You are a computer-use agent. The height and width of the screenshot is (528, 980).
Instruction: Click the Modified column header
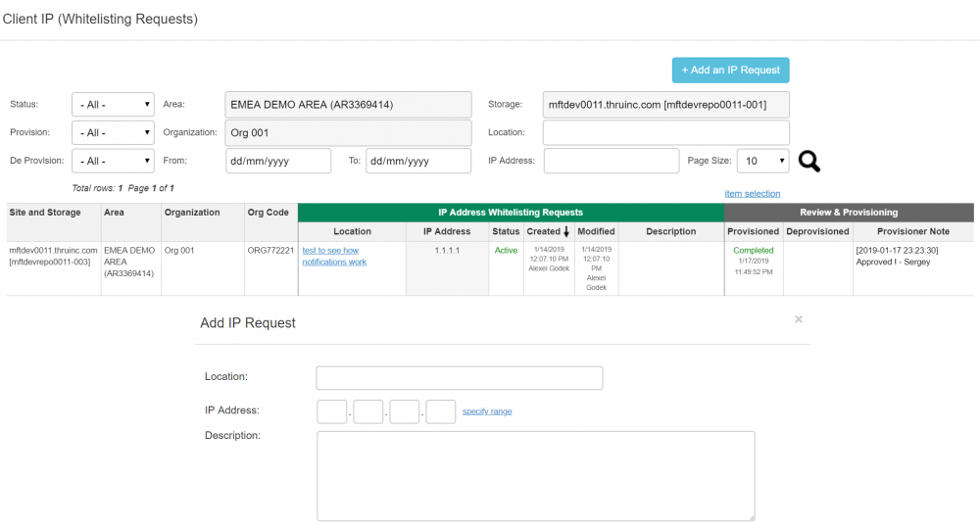(x=596, y=231)
